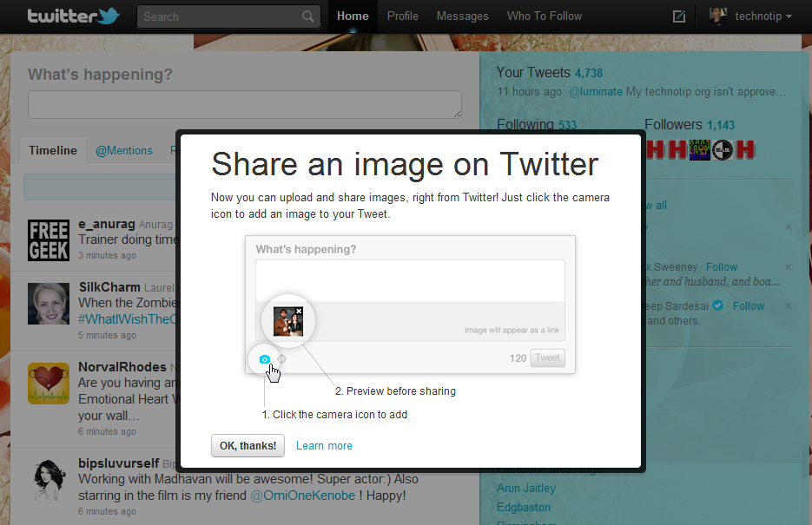Dismiss the Sweeney suggestion with x
Screen dimensions: 812x525
click(x=789, y=267)
